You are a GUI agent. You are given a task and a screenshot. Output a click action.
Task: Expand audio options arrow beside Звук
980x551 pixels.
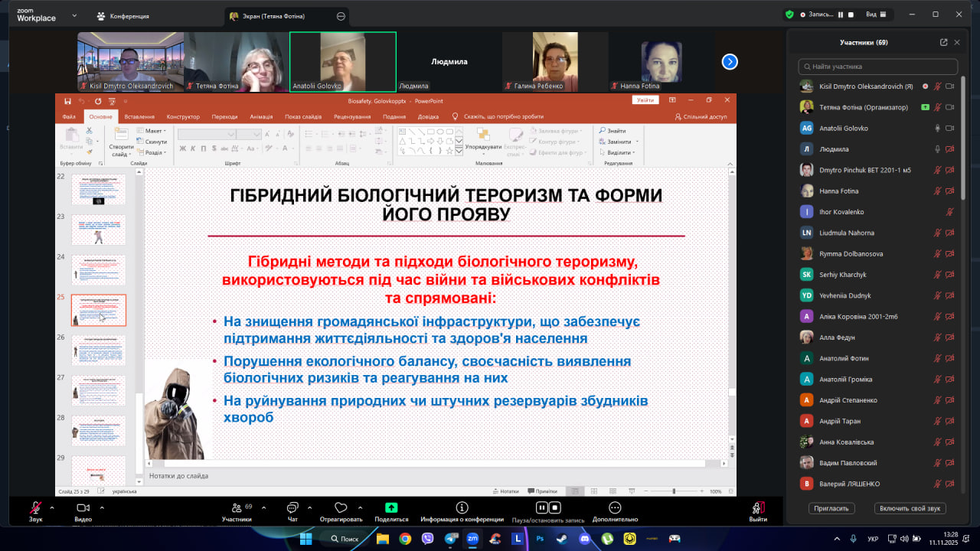(52, 507)
